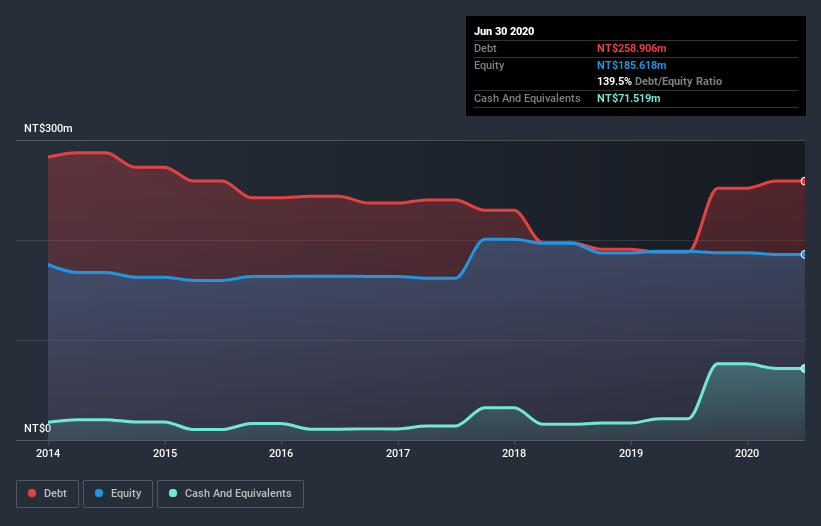Screen dimensions: 821x526
Task: Click the NT$300m y-axis label
Action: 48,128
